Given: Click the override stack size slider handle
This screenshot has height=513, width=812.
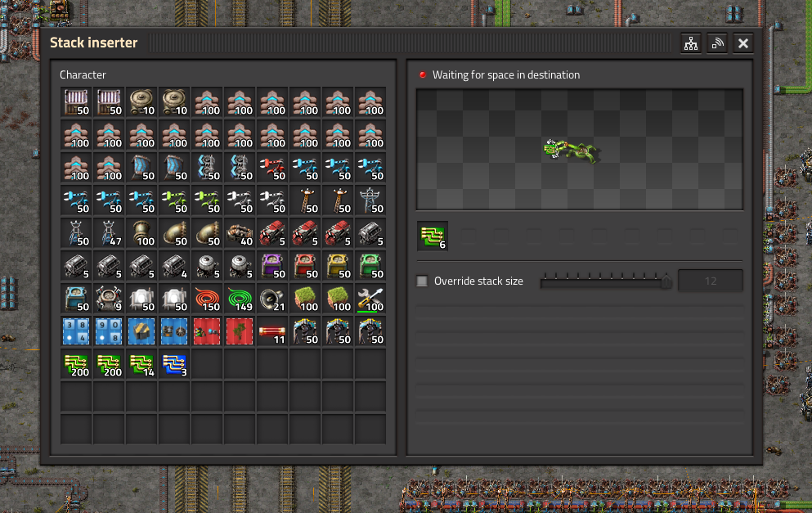Looking at the screenshot, I should (666, 281).
